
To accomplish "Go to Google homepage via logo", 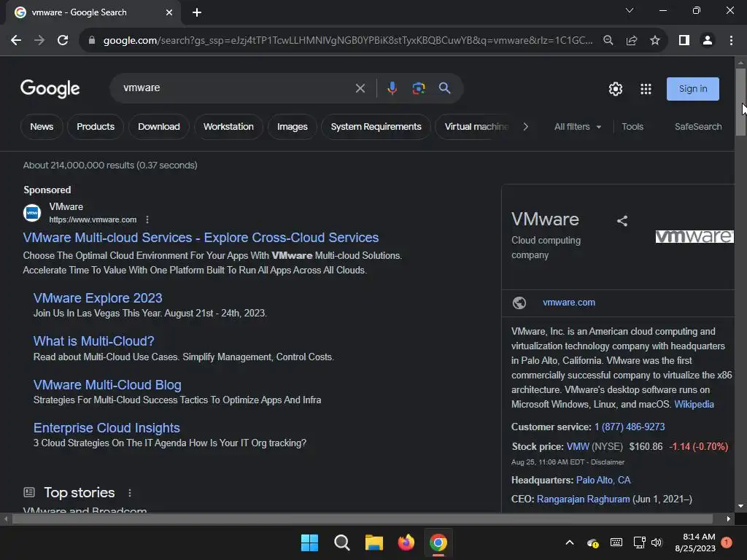I will click(50, 89).
